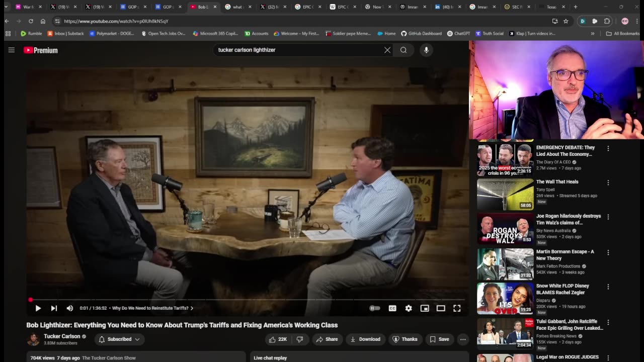Image resolution: width=644 pixels, height=362 pixels.
Task: Click the search magnifier button
Action: (404, 50)
